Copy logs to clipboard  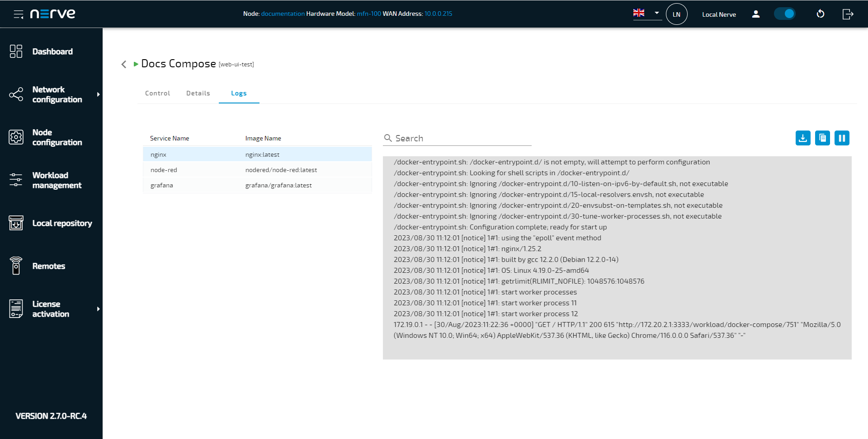point(822,138)
